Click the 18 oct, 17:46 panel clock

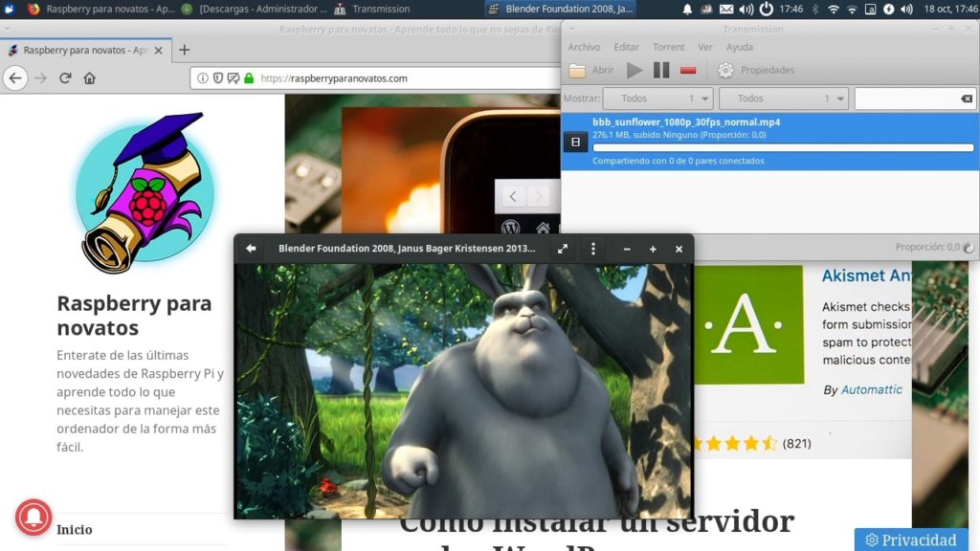[x=950, y=9]
